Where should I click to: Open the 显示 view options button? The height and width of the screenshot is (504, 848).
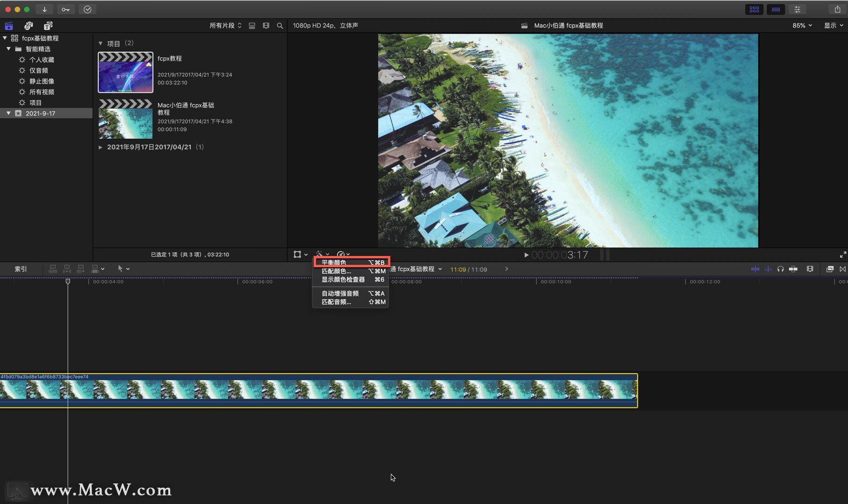coord(833,26)
